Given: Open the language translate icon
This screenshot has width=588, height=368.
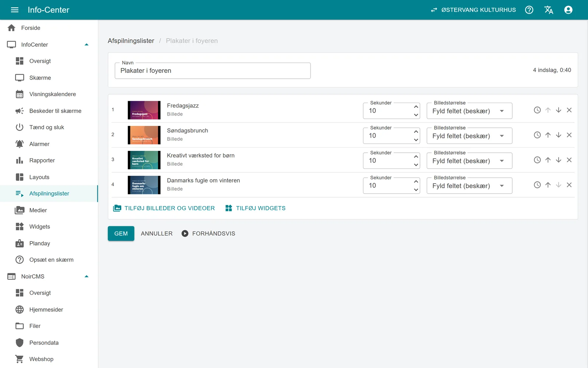Looking at the screenshot, I should click(549, 10).
